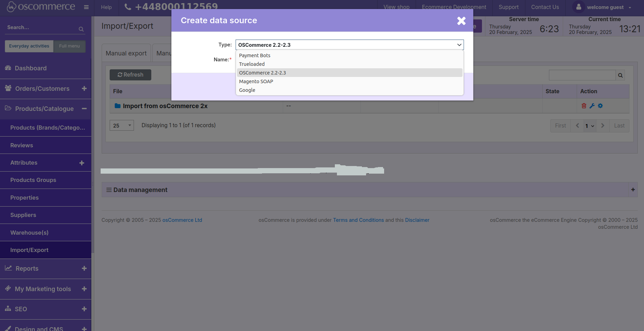Select Trueloaded option
The height and width of the screenshot is (331, 644).
(x=349, y=64)
